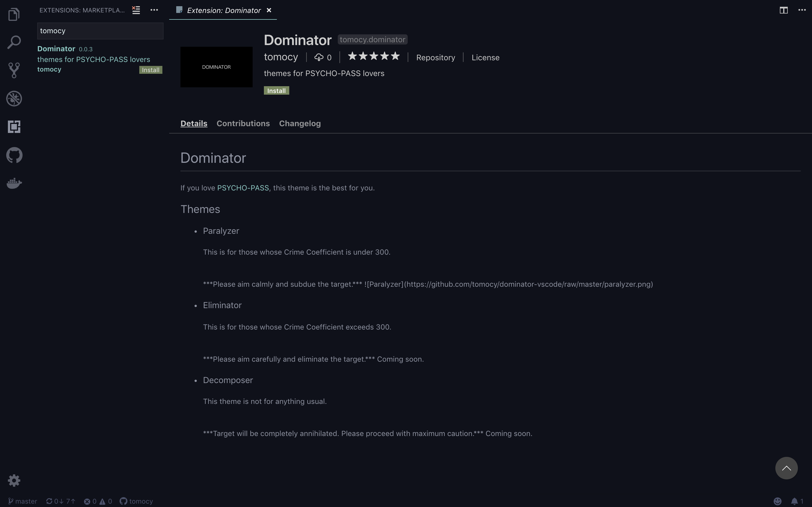Open the Docker view icon
This screenshot has width=812, height=507.
coord(14,183)
